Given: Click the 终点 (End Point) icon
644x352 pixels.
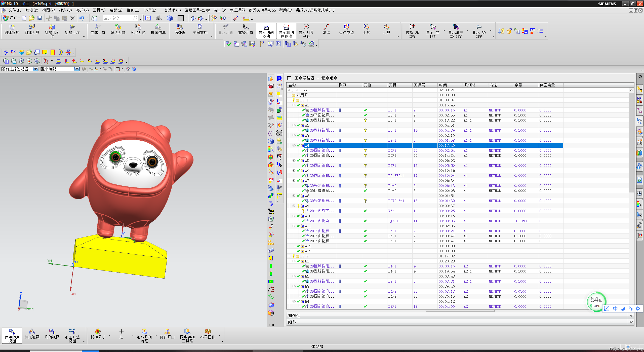Looking at the screenshot, I should pyautogui.click(x=326, y=29).
